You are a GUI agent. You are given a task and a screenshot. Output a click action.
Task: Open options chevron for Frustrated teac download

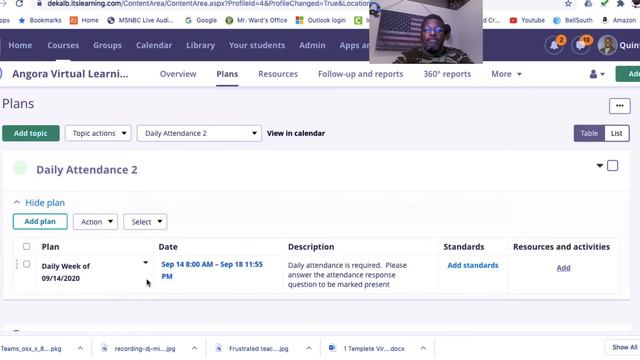click(309, 349)
